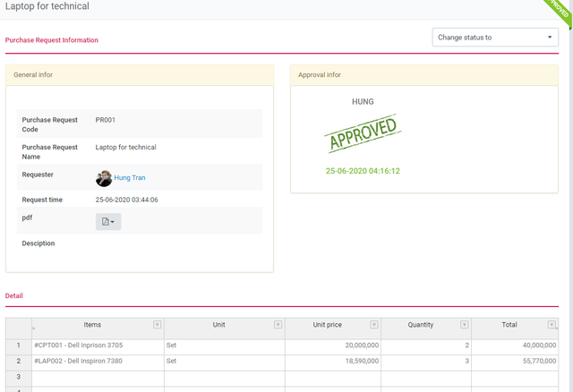Click the 18,590,000 unit price cell
Image resolution: width=573 pixels, height=392 pixels.
tap(333, 361)
